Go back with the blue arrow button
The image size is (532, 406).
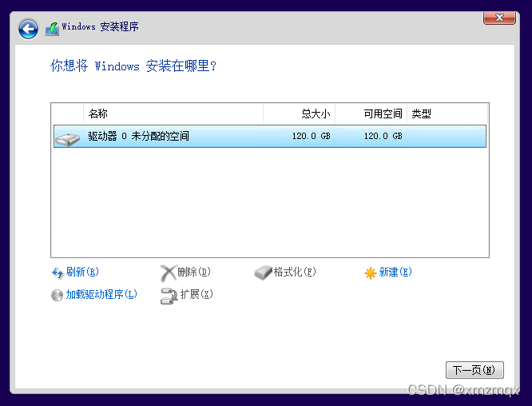pos(28,29)
